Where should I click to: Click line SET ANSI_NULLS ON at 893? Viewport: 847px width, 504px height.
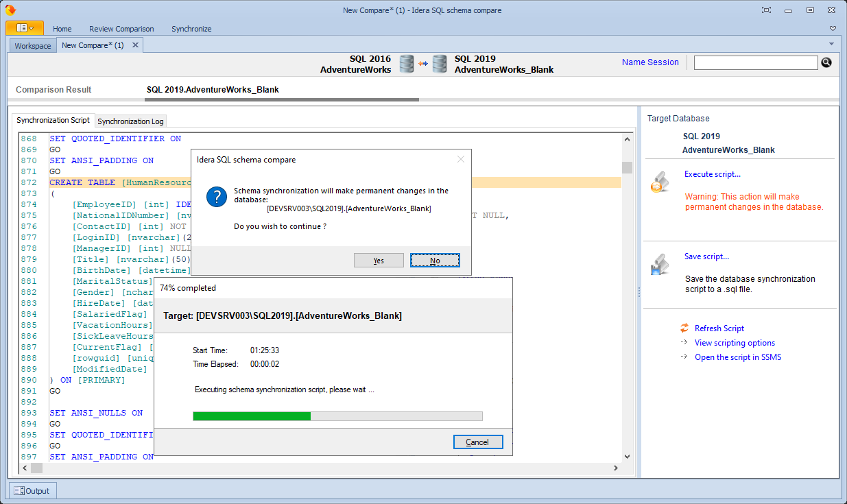(96, 413)
